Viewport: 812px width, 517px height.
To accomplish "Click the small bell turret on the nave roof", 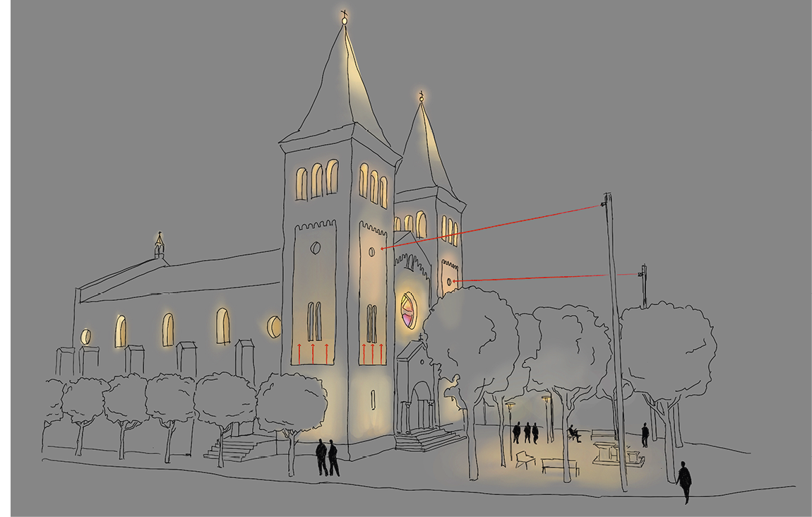I will tap(160, 246).
